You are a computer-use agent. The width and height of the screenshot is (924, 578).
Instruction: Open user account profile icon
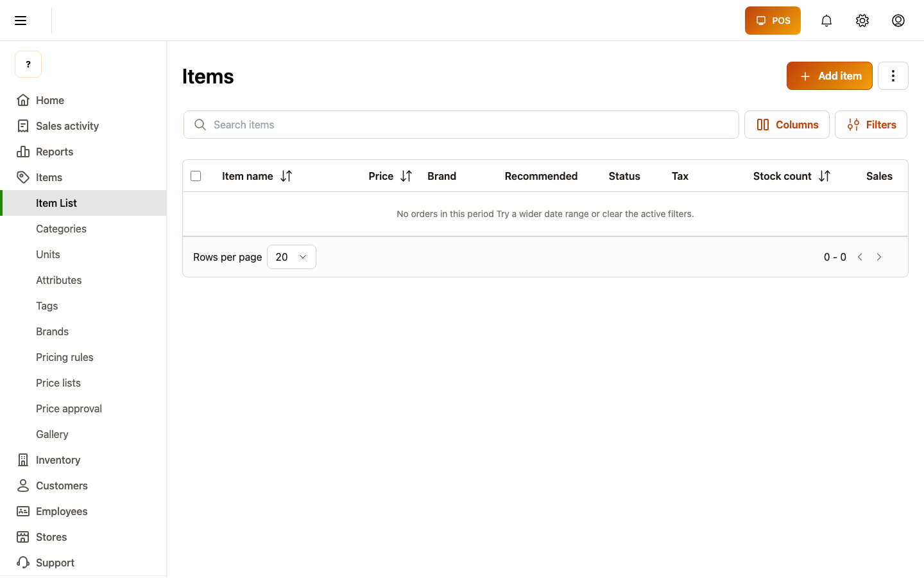pos(898,21)
